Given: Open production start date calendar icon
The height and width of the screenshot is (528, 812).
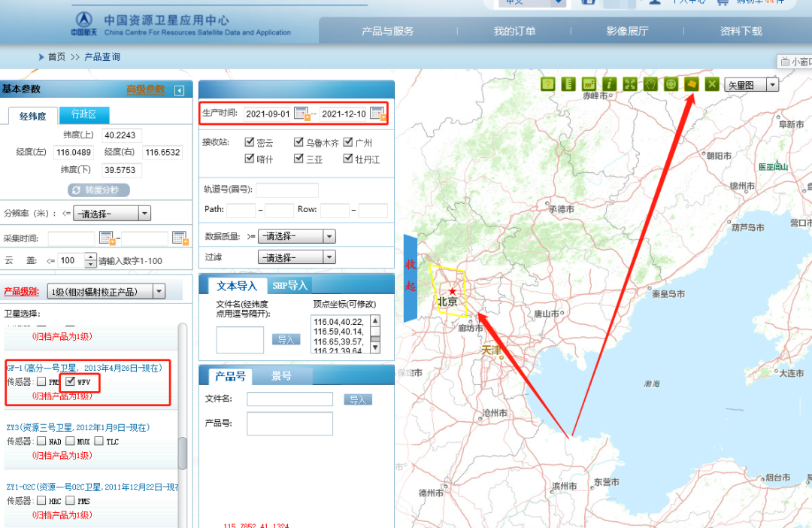Looking at the screenshot, I should coord(302,114).
